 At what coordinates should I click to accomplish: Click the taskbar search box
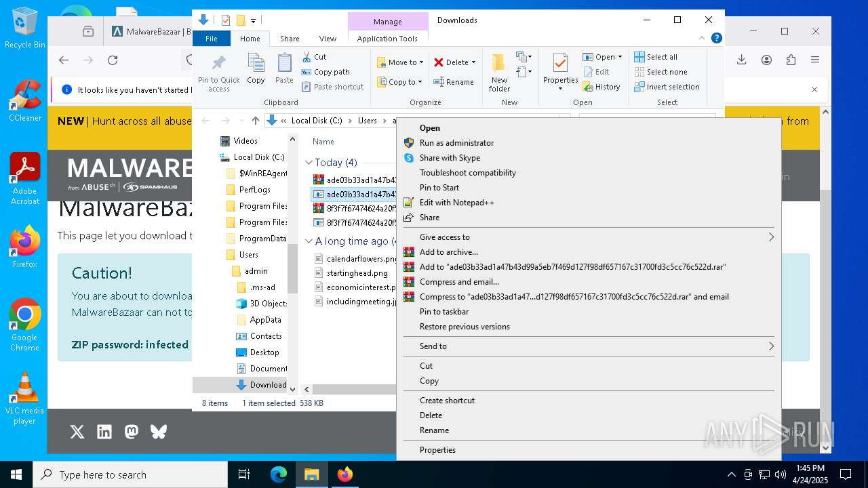[130, 474]
